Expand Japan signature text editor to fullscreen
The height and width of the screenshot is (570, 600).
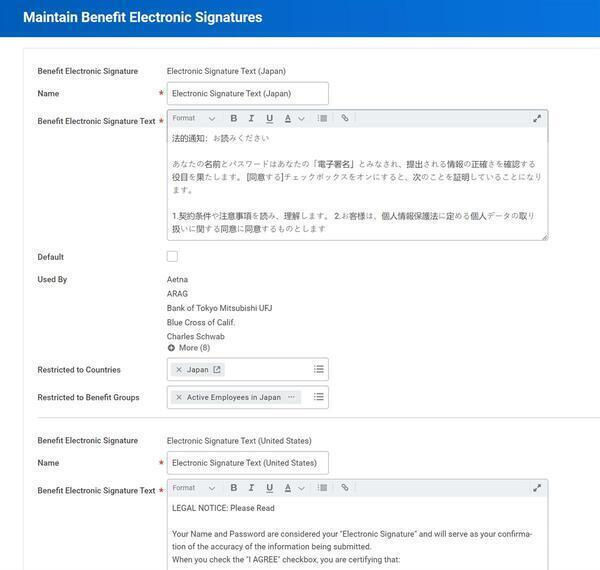coord(537,119)
